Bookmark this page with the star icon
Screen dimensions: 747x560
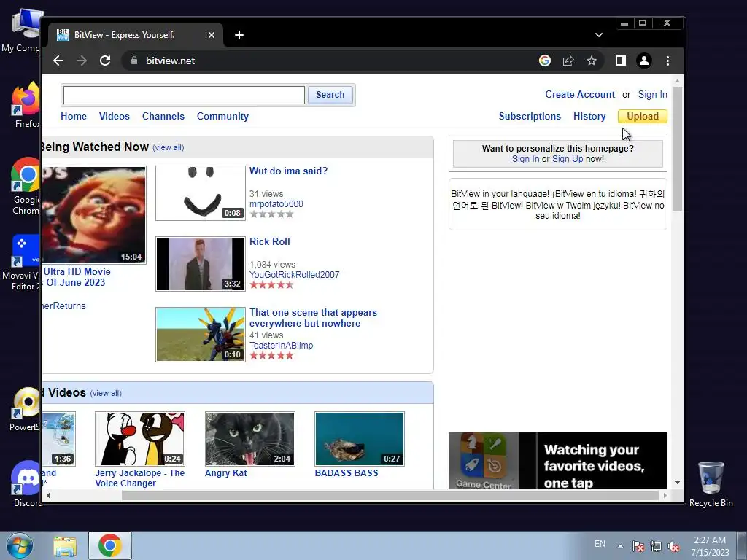tap(591, 61)
